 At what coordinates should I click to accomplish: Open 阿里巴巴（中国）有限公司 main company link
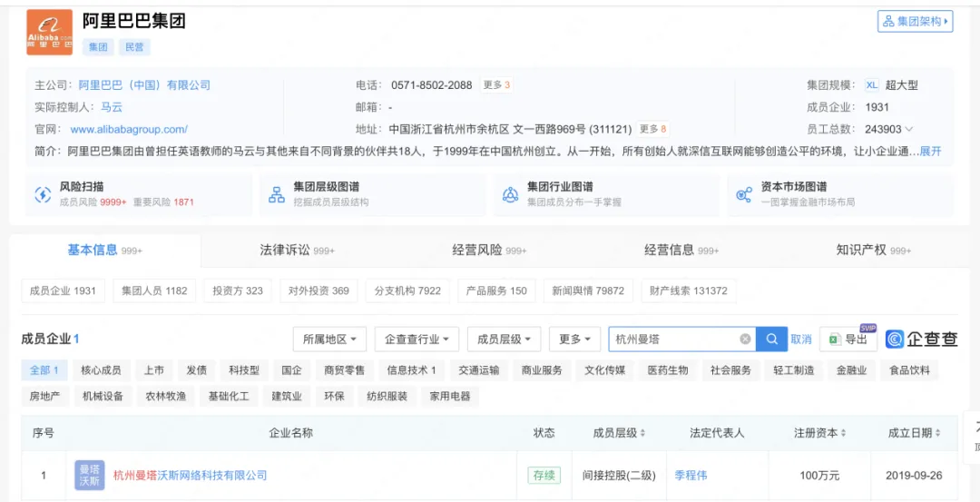(144, 85)
